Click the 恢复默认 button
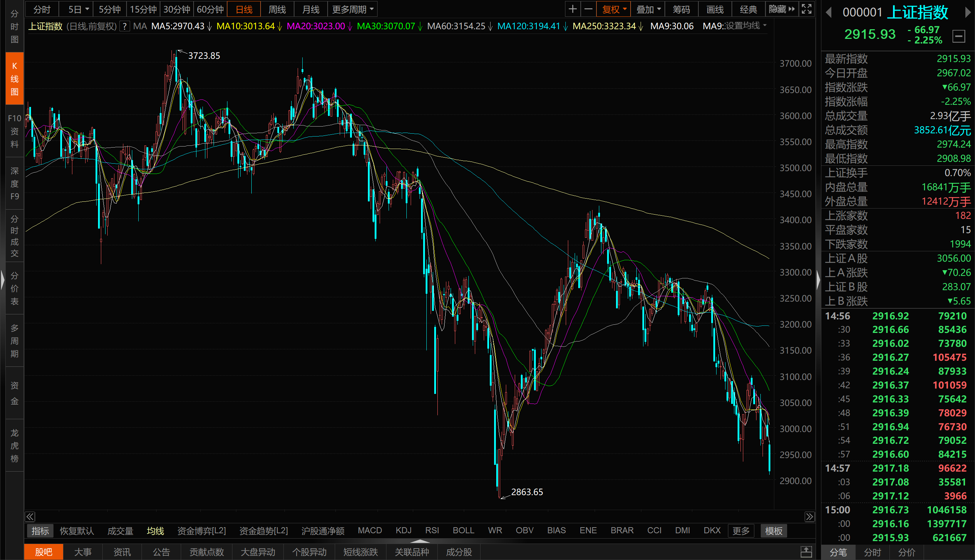Screen dimensions: 975x560 pos(77,531)
